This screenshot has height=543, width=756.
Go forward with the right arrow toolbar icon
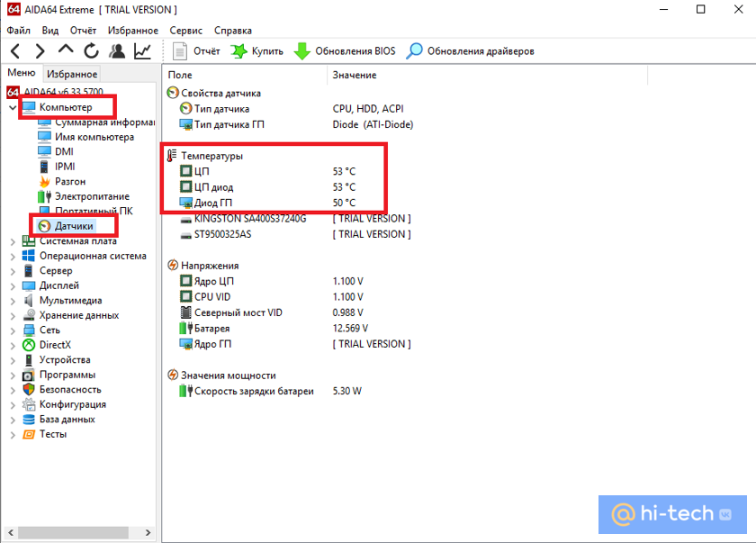40,50
